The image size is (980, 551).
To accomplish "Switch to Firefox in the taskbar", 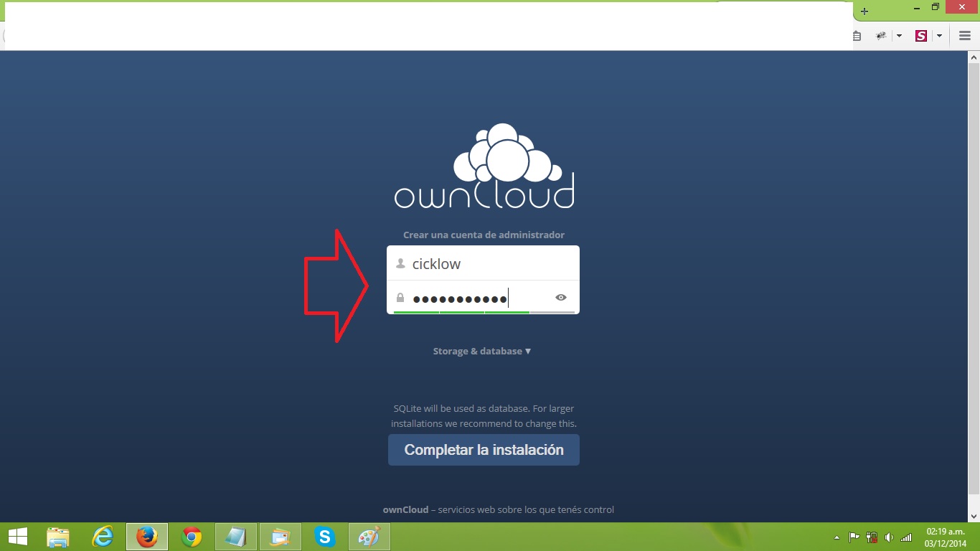I will 147,537.
